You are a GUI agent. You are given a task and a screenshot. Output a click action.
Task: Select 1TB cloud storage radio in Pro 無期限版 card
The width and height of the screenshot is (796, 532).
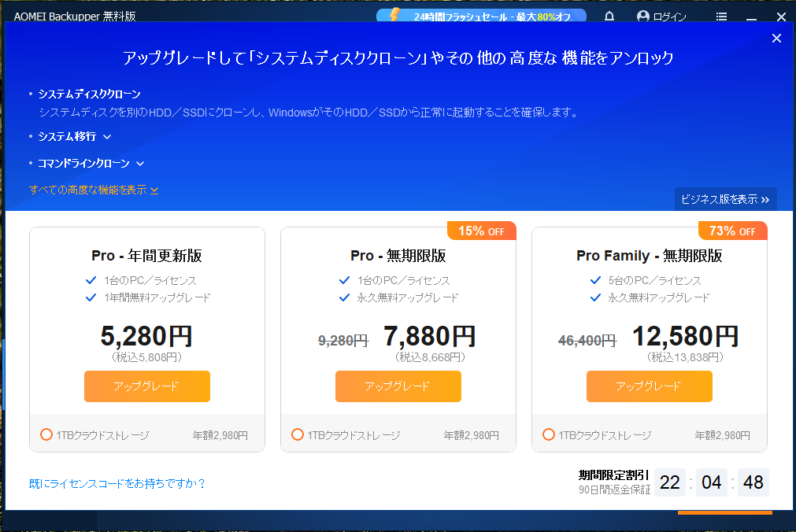click(x=298, y=434)
